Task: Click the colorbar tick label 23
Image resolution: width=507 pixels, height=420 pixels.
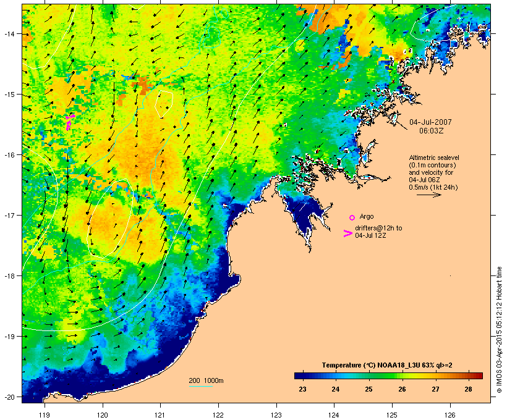Action: [x=302, y=389]
